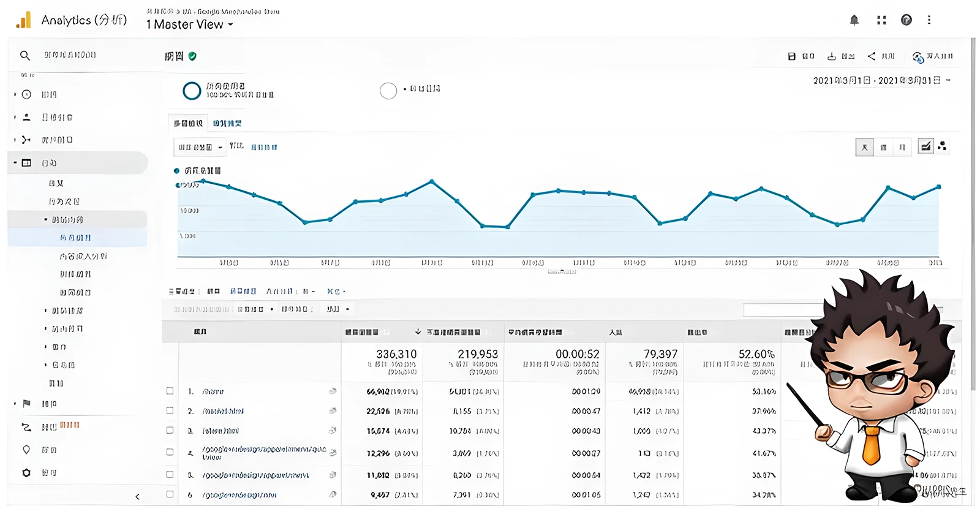Open the 1 Master View dropdown
The height and width of the screenshot is (506, 980).
tap(190, 25)
